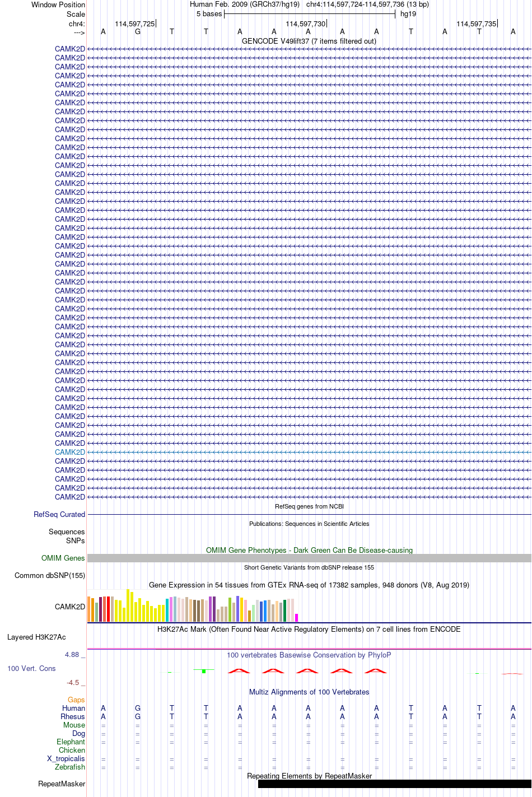Click the 'OMIM Genes' side label
Image resolution: width=532 pixels, height=797 pixels.
pos(63,558)
